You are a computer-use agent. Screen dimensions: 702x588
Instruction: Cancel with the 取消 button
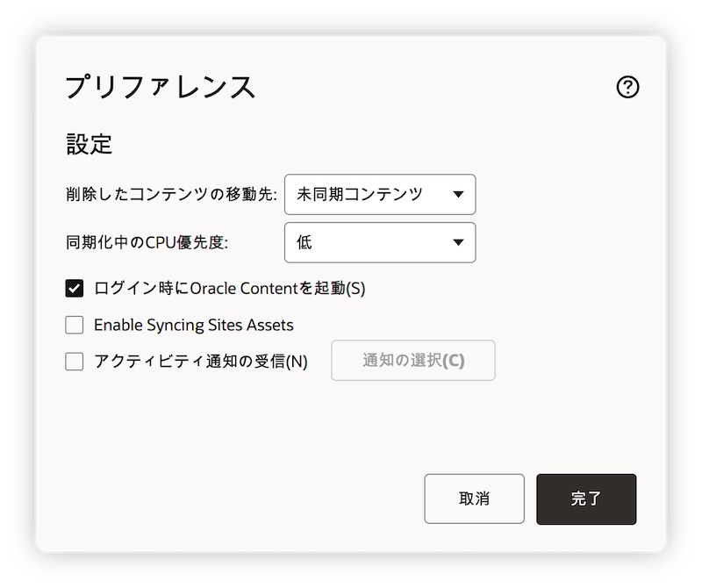[474, 498]
